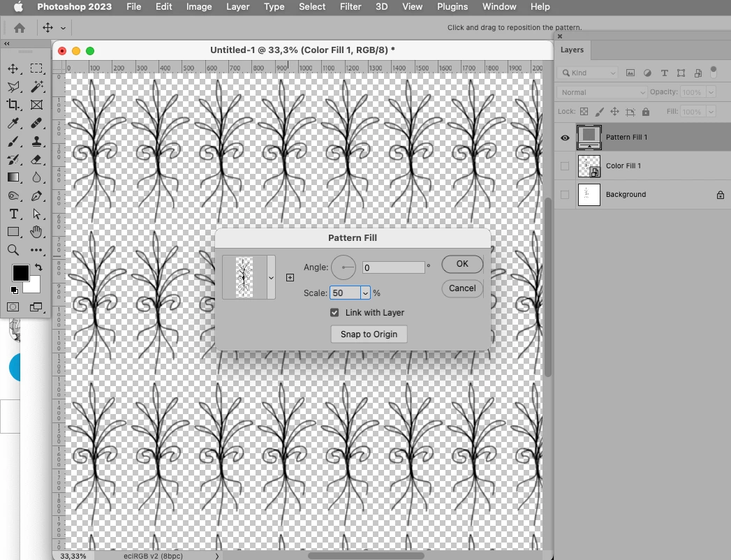Toggle lock transparent pixels

pyautogui.click(x=584, y=112)
